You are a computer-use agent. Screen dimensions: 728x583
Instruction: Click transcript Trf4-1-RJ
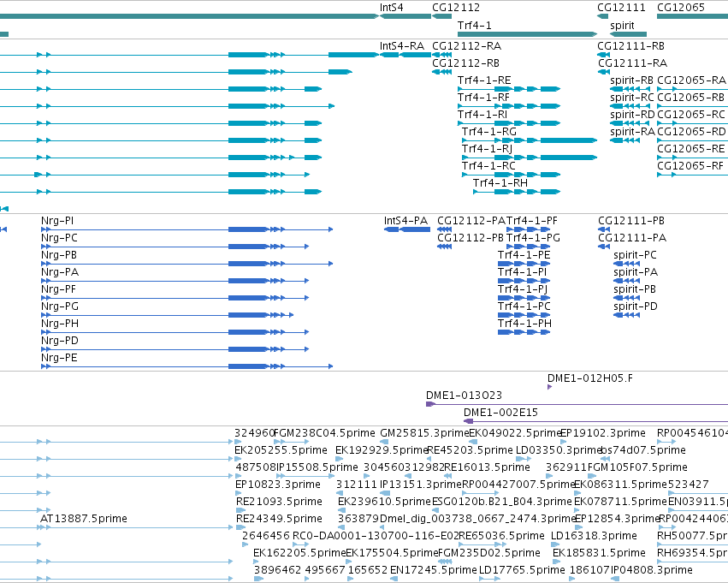[x=487, y=149]
